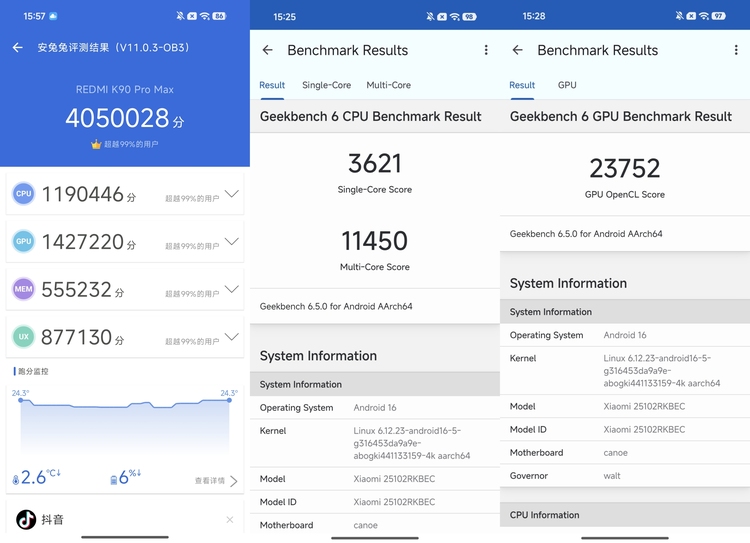The image size is (750, 543).
Task: Tap Model ID Xiaomi 25102RKBEC in CPU results
Action: click(375, 502)
